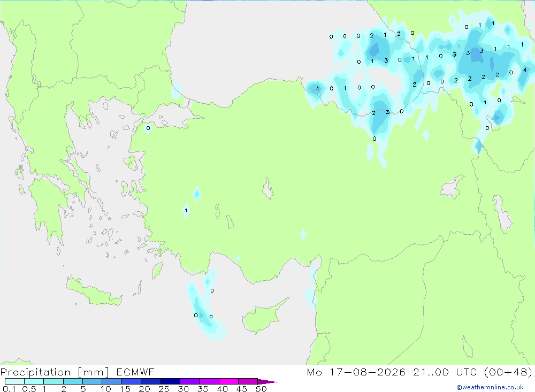Image resolution: width=535 pixels, height=392 pixels.
Task: Click the 25–30 mm legend color segment
Action: (x=170, y=381)
